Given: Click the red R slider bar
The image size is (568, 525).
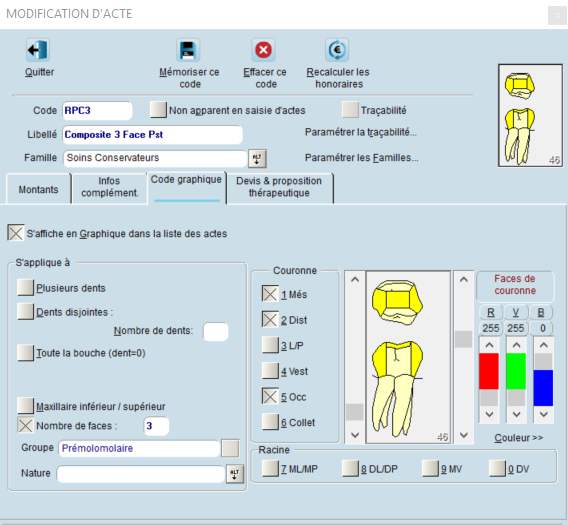Looking at the screenshot, I should (489, 371).
